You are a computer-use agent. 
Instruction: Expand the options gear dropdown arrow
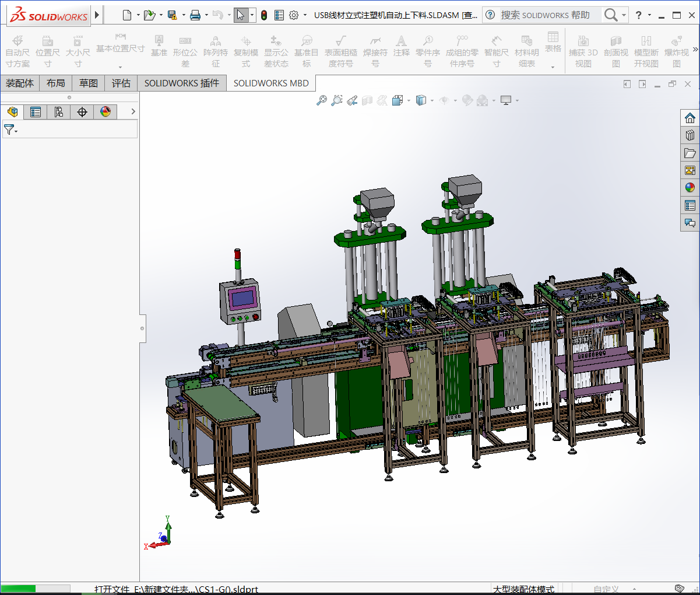(305, 15)
